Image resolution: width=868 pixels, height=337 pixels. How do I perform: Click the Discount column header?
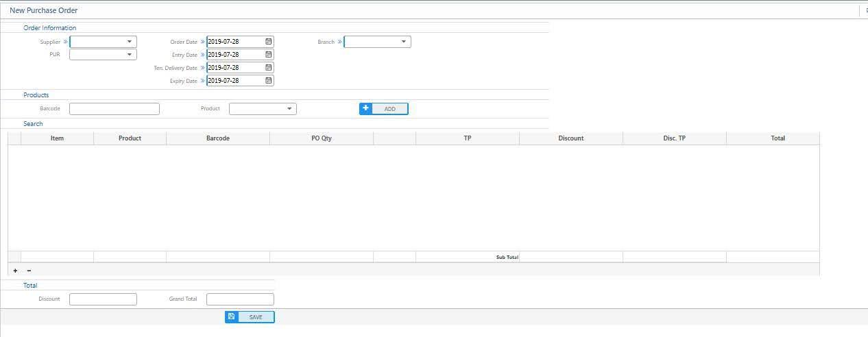(571, 138)
